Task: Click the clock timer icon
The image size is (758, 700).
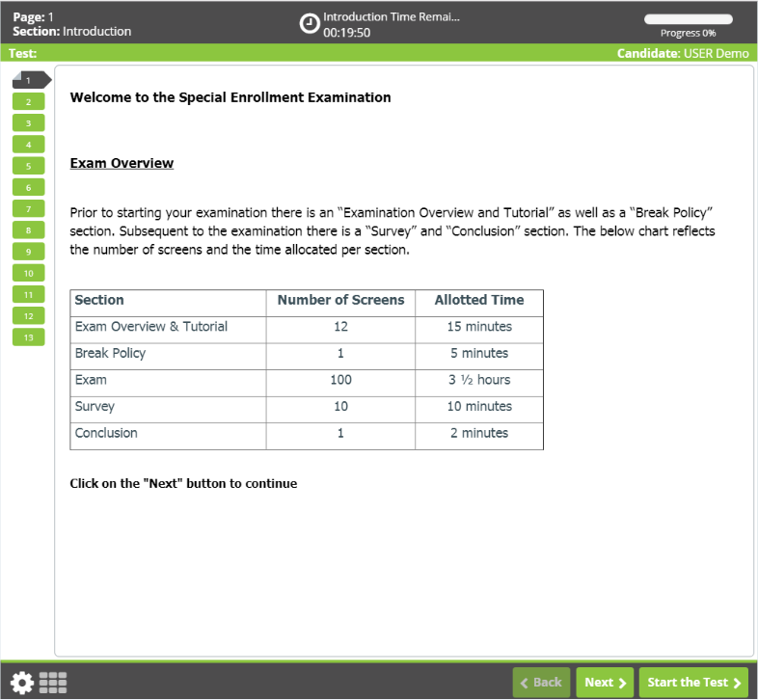Action: [x=310, y=24]
